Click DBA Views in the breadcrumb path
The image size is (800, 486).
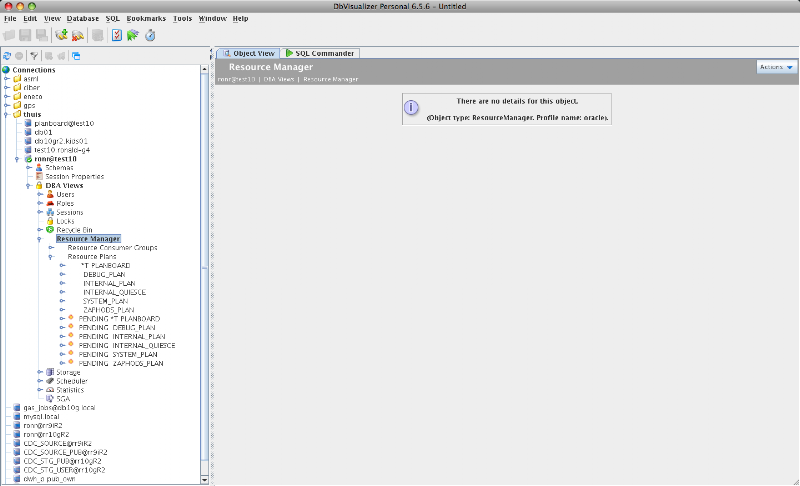pos(279,80)
